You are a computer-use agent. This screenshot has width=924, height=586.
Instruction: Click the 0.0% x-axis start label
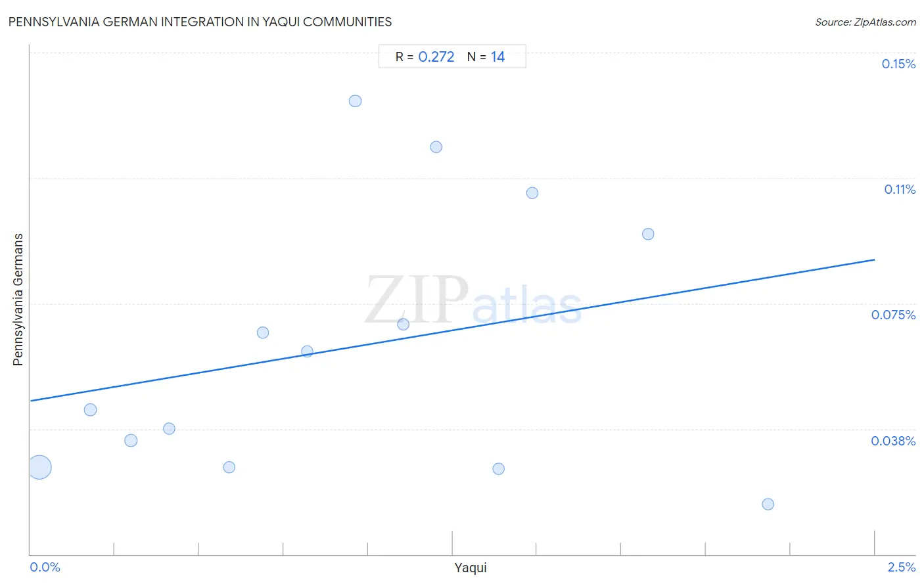tap(45, 567)
